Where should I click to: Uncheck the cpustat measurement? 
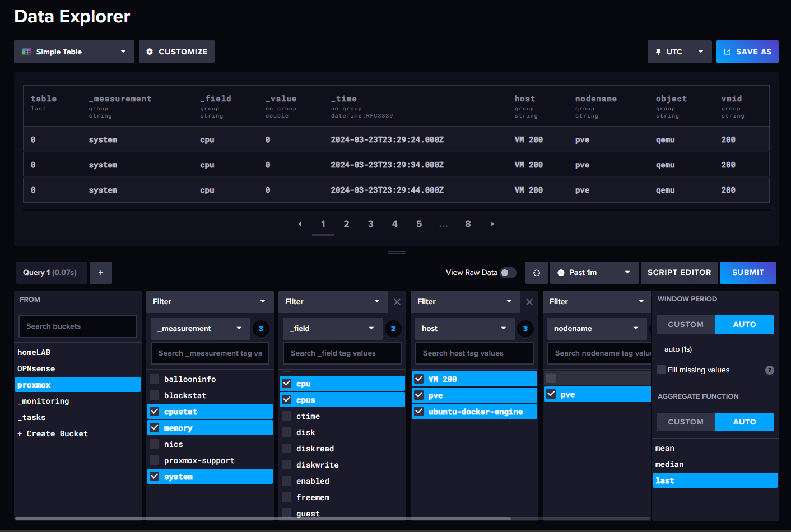155,412
